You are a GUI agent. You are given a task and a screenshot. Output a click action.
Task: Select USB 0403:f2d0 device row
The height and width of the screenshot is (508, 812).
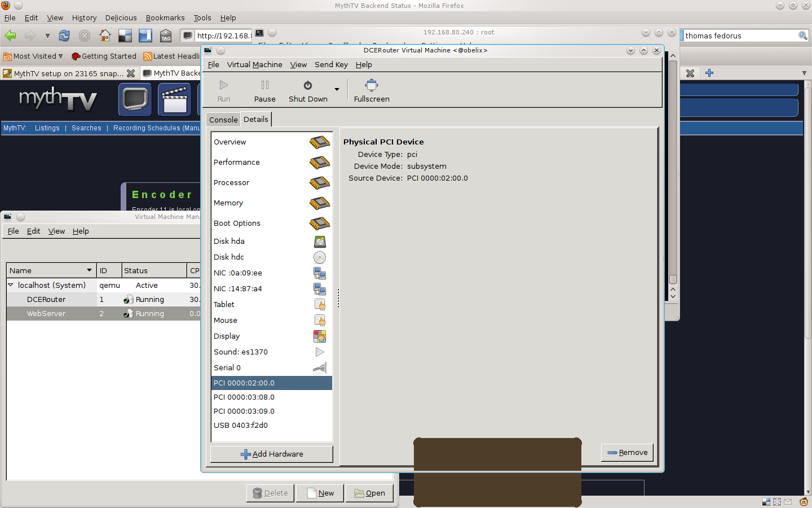[271, 426]
